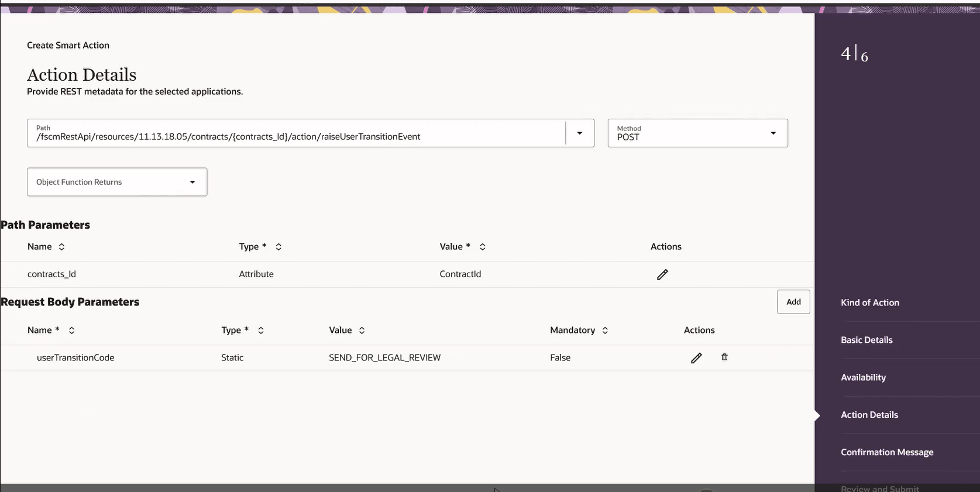Go to Basic Details step
This screenshot has height=492, width=980.
point(866,340)
